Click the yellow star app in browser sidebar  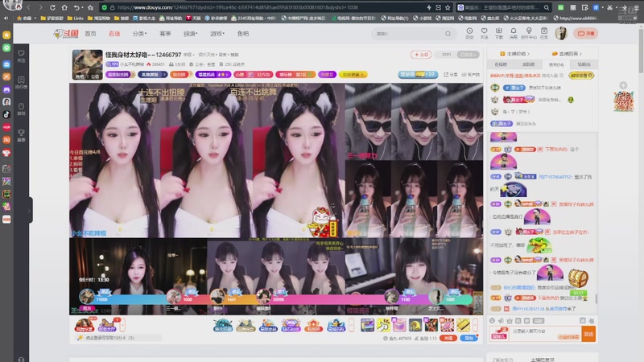point(6,35)
